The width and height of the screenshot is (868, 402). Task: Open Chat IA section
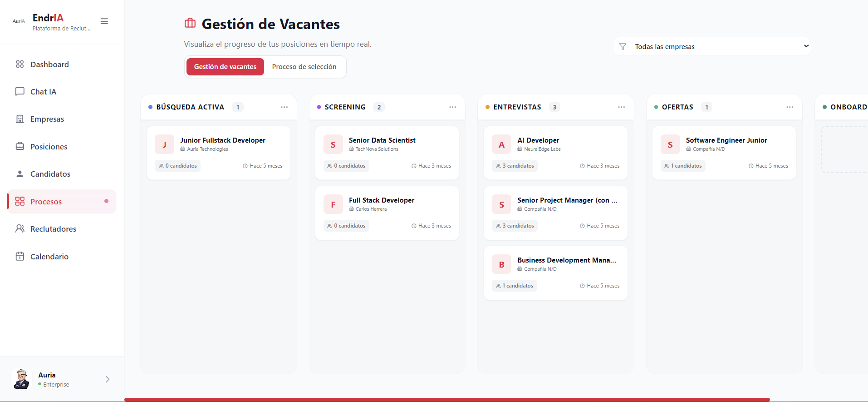pyautogui.click(x=61, y=92)
